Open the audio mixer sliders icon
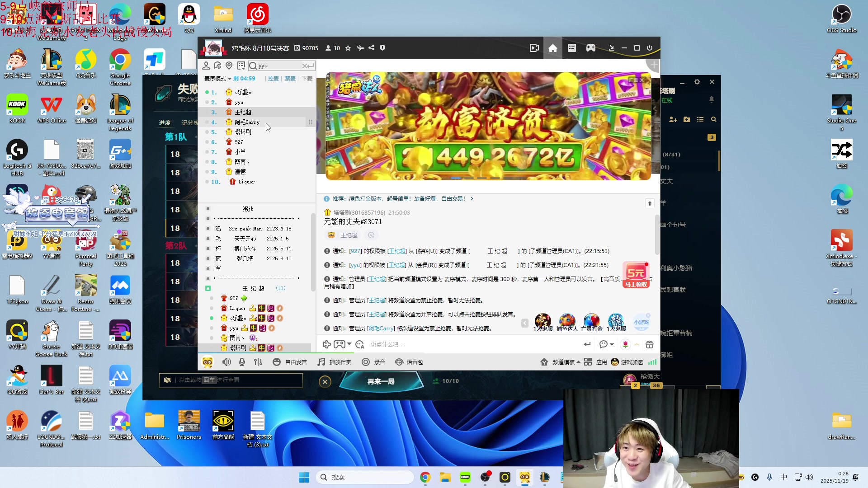 [x=258, y=362]
